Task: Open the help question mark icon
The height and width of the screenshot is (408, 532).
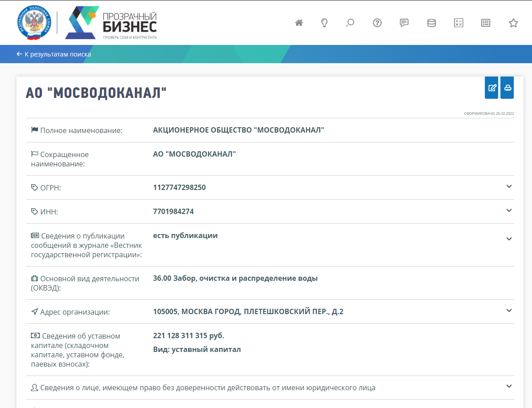Action: [x=377, y=23]
